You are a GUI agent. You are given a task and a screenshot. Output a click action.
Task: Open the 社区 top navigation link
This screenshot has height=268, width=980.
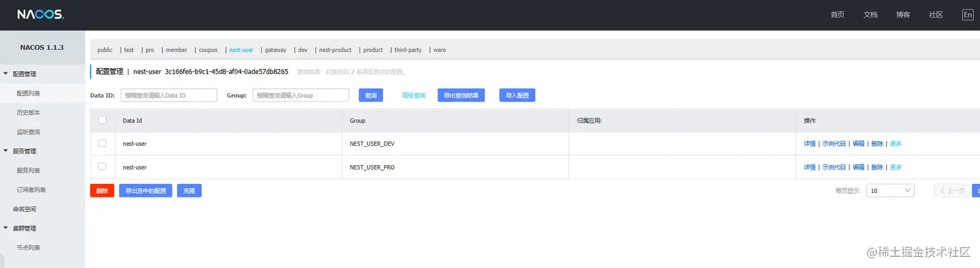(x=935, y=15)
